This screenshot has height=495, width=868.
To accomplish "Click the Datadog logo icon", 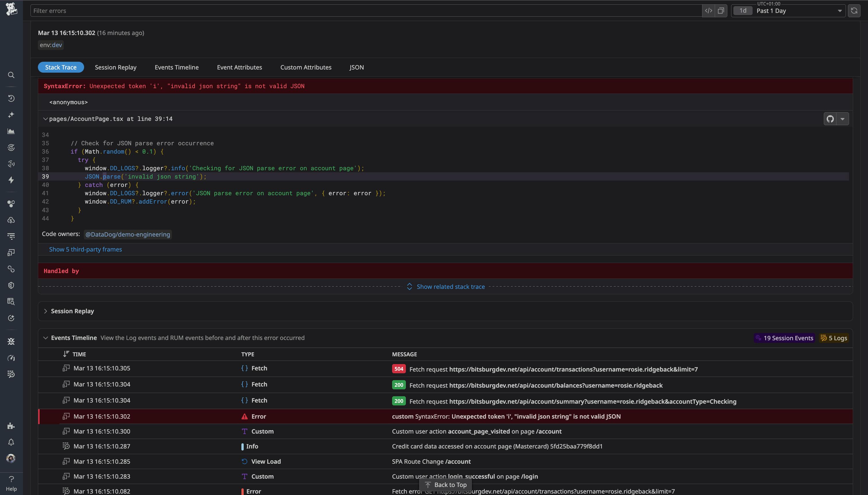I will (11, 9).
